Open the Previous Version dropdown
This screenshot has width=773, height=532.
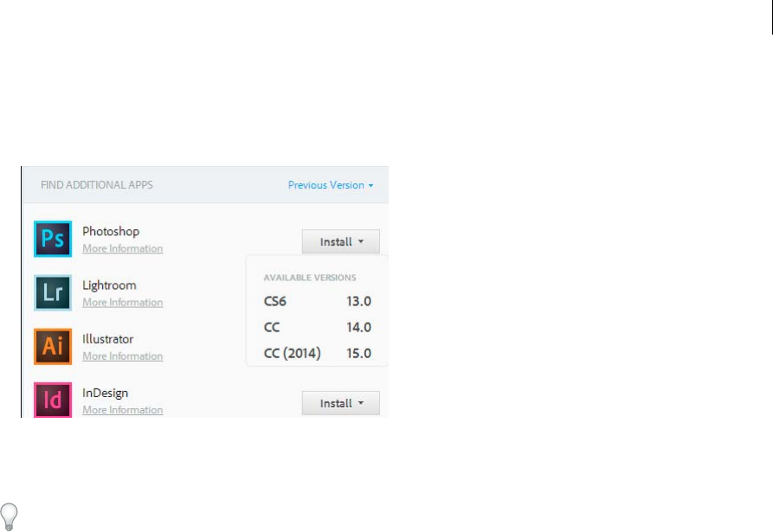(x=331, y=185)
